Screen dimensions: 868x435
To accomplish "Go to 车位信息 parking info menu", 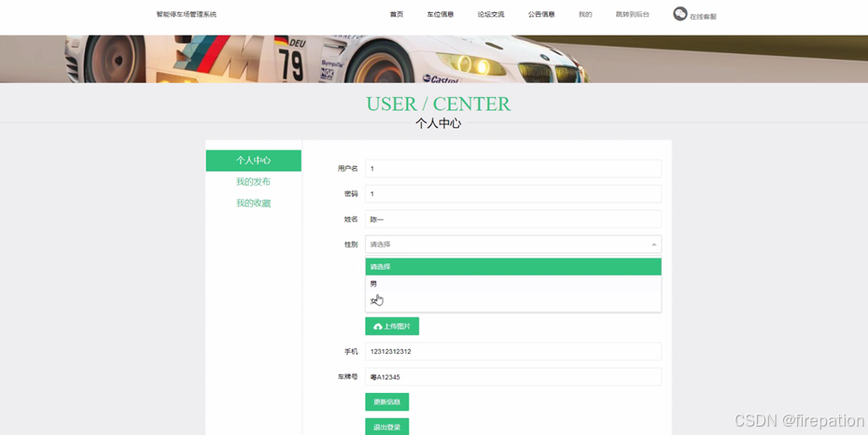I will [441, 14].
